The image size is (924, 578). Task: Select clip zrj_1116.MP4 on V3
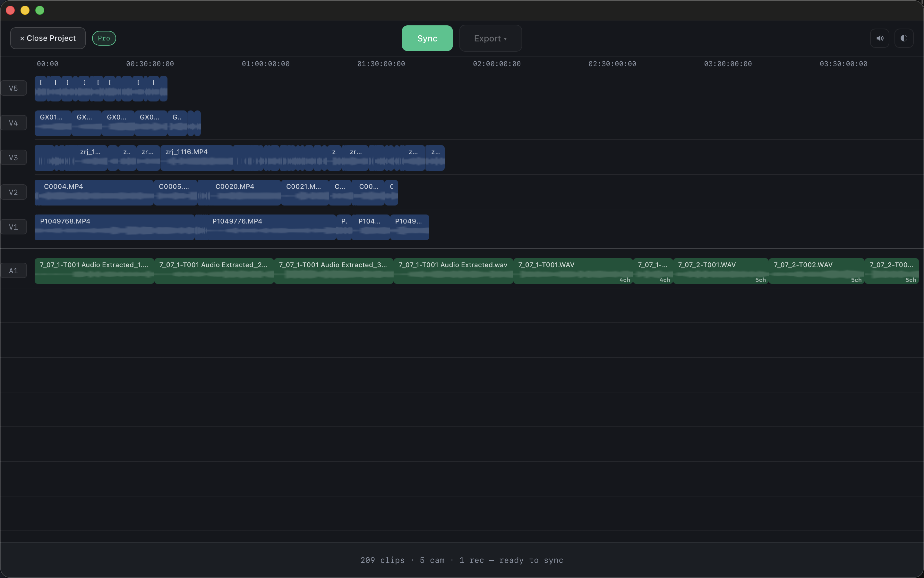pos(197,158)
